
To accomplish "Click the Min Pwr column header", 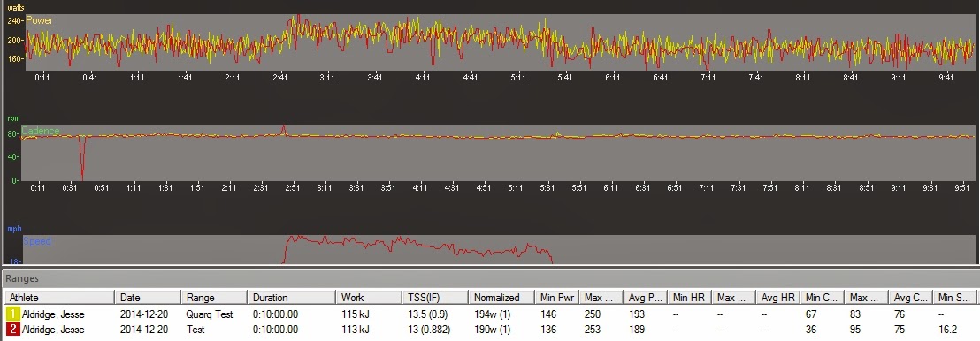I will (x=557, y=298).
